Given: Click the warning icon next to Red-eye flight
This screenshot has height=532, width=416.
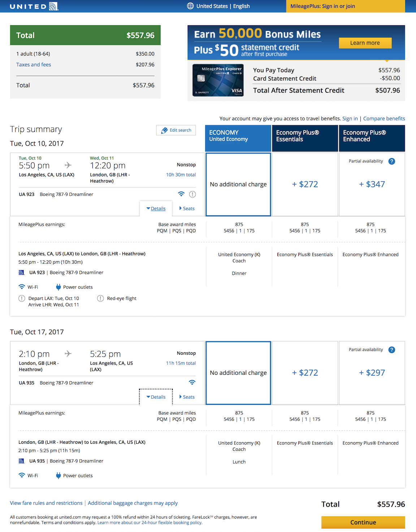Looking at the screenshot, I should point(100,298).
